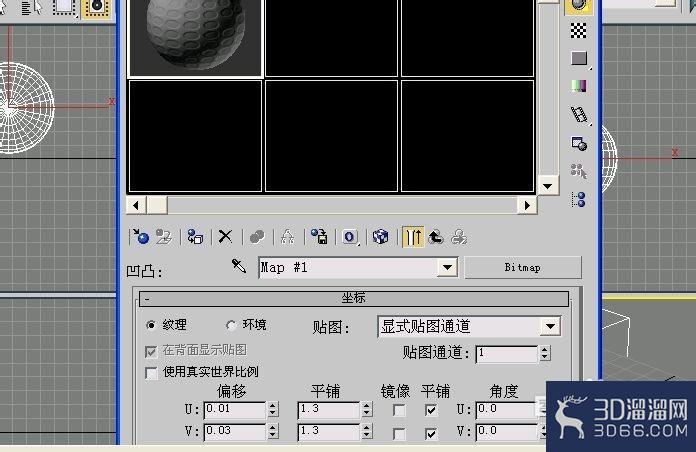Enable the U 镜像 checkbox
696x452 pixels.
[399, 410]
